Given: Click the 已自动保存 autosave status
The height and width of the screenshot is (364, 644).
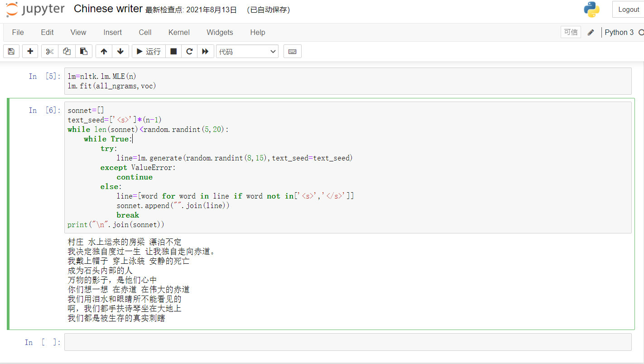Looking at the screenshot, I should [x=269, y=10].
